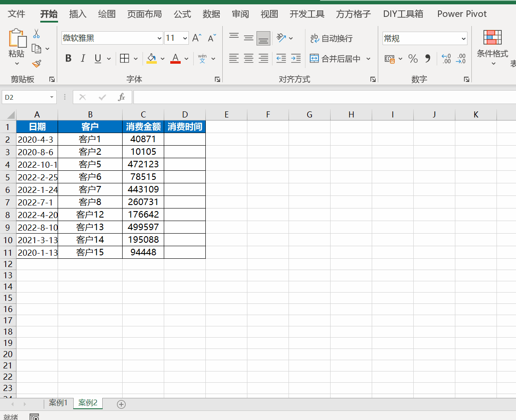The image size is (516, 420).
Task: Align text right
Action: (263, 59)
